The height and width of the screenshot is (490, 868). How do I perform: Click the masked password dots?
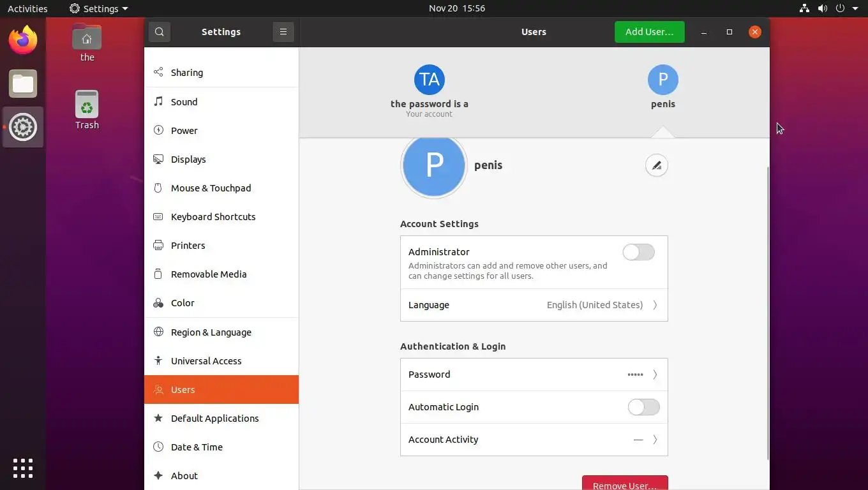pyautogui.click(x=635, y=375)
